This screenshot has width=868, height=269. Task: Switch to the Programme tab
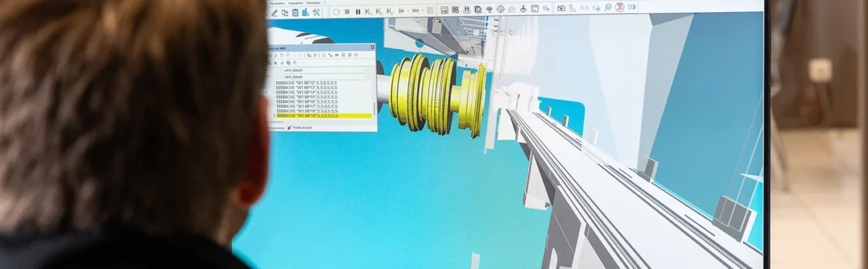click(x=277, y=128)
